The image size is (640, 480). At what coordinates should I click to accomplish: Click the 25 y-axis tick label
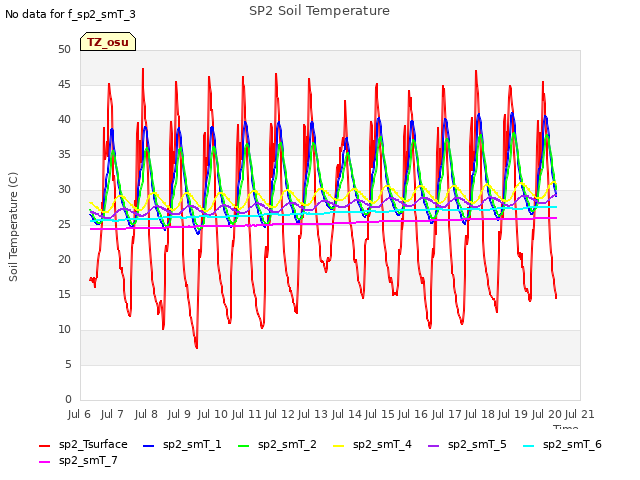(64, 224)
